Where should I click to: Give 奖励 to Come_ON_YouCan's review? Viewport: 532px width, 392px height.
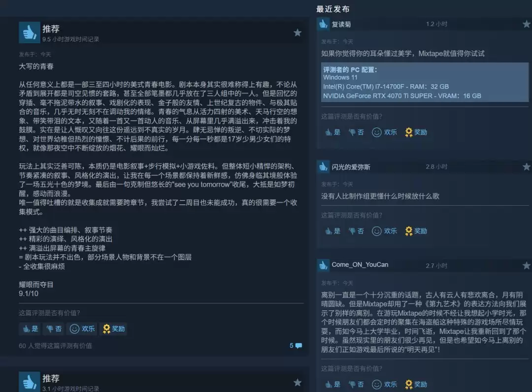416,384
